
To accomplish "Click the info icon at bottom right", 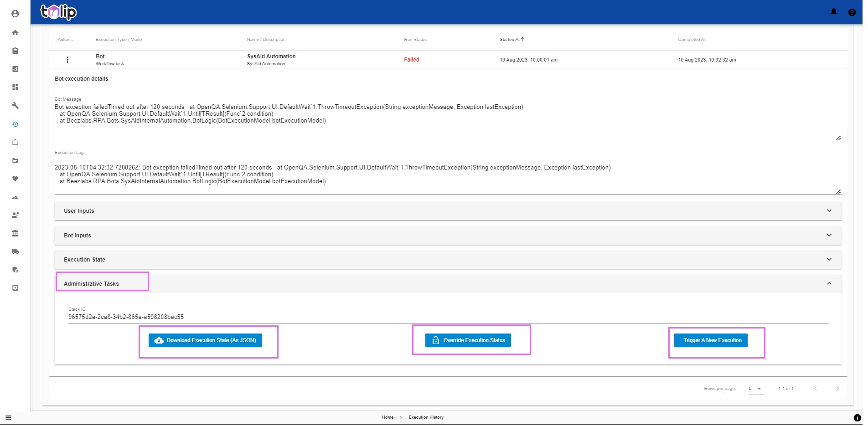I will tap(857, 417).
